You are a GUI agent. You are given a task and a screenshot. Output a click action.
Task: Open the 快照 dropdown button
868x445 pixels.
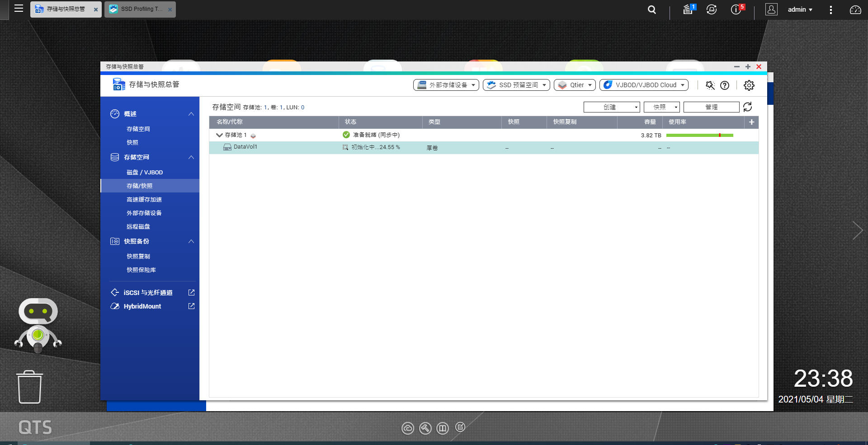coord(662,107)
